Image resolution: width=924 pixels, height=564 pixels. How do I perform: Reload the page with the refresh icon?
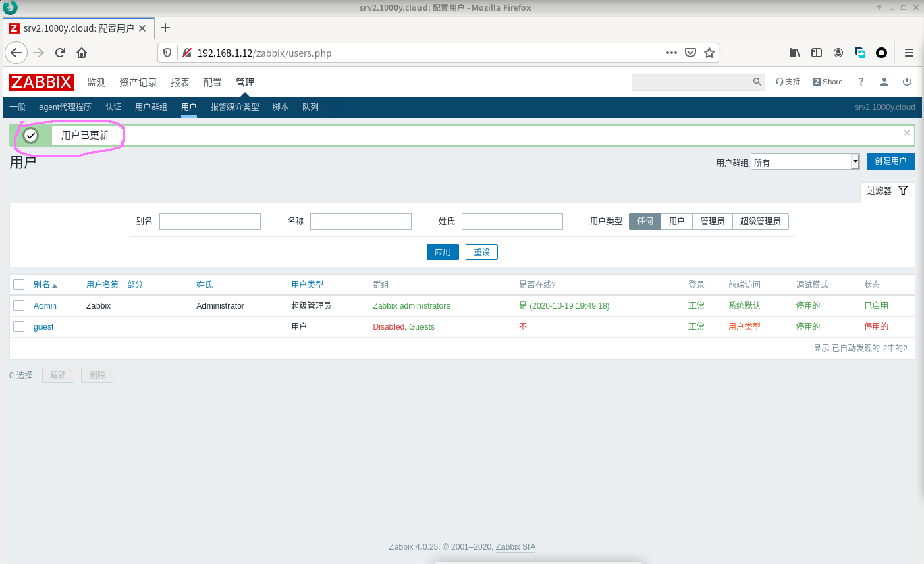tap(60, 53)
